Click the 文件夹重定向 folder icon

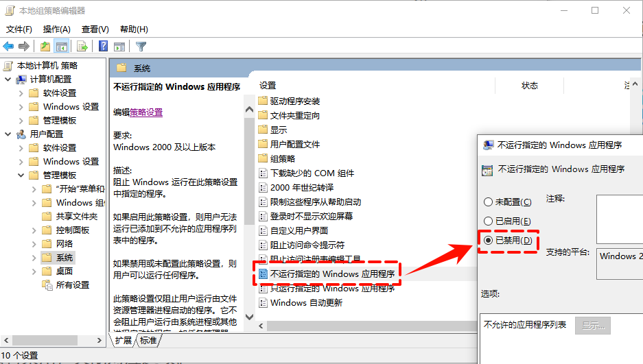click(x=263, y=115)
